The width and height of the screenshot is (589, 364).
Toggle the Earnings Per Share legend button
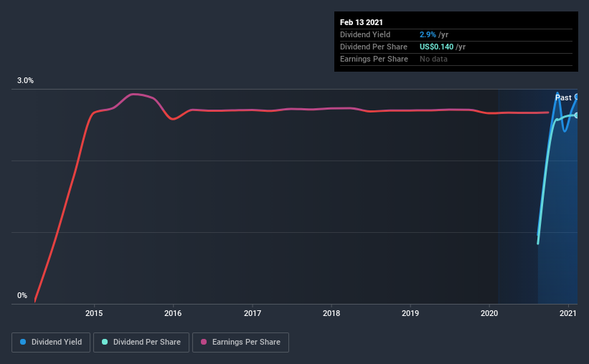pos(240,343)
